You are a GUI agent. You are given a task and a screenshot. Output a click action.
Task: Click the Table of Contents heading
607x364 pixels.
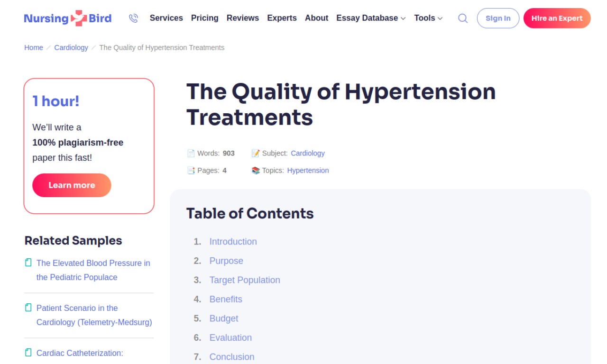point(250,213)
